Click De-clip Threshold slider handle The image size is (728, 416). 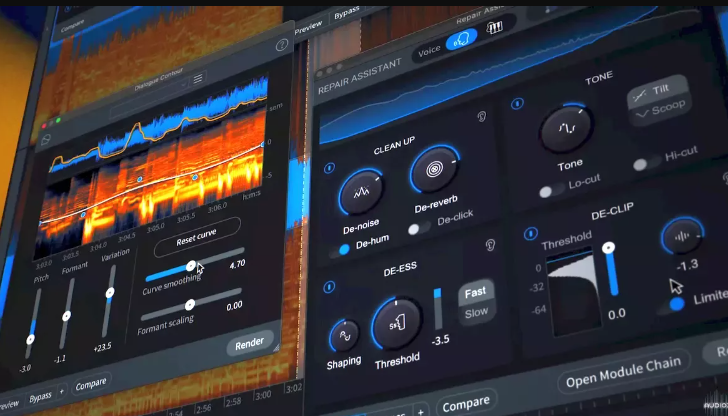pyautogui.click(x=608, y=248)
